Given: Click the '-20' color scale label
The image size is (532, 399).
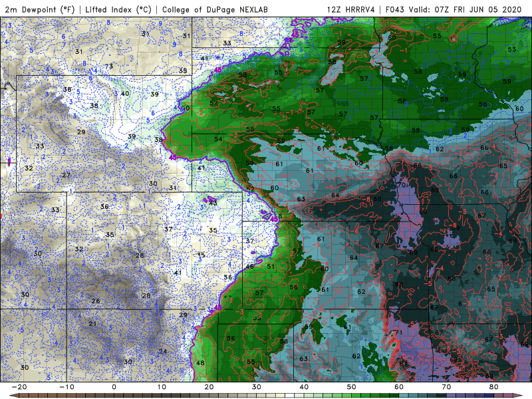Looking at the screenshot, I should pos(19,387).
